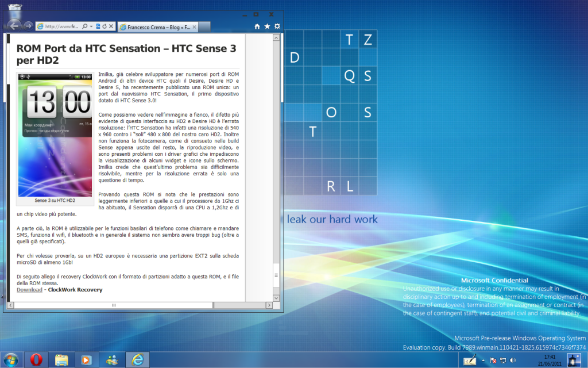Click the ROM Port da HTC Sensation article title
The height and width of the screenshot is (368, 588).
(x=126, y=54)
